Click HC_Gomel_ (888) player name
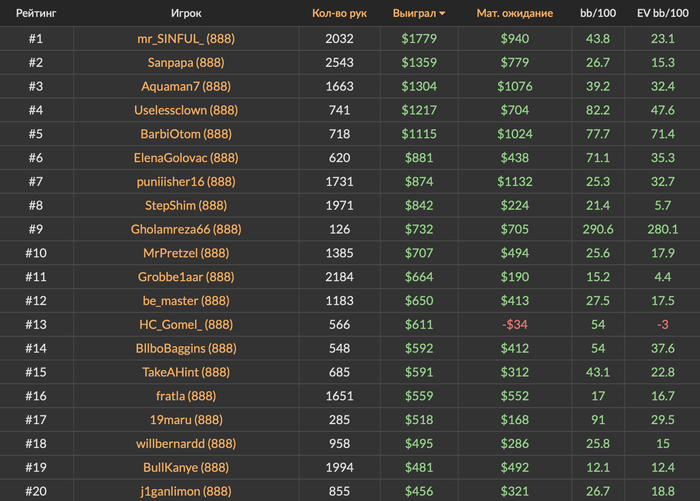This screenshot has width=700, height=501. pyautogui.click(x=185, y=324)
